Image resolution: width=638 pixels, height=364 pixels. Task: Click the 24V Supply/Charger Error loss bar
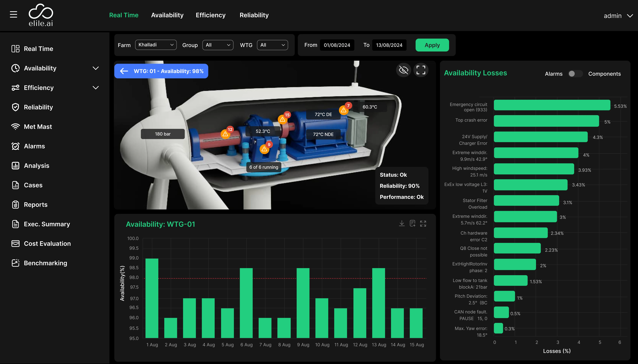[541, 137]
